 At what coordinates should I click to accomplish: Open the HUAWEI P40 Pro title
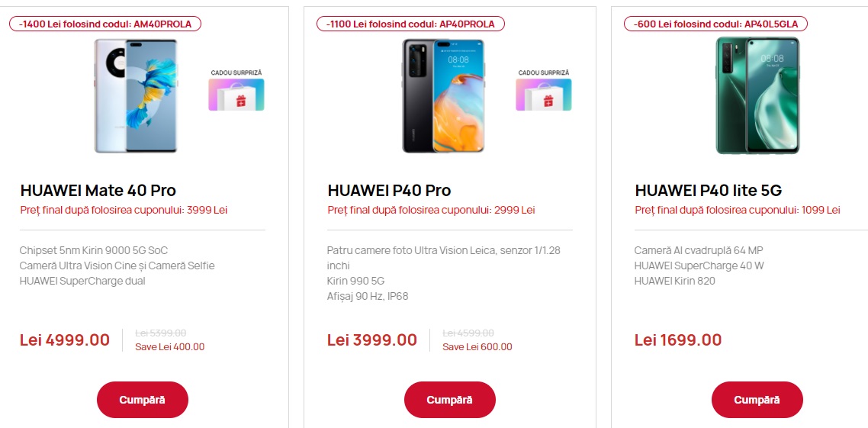(x=389, y=191)
